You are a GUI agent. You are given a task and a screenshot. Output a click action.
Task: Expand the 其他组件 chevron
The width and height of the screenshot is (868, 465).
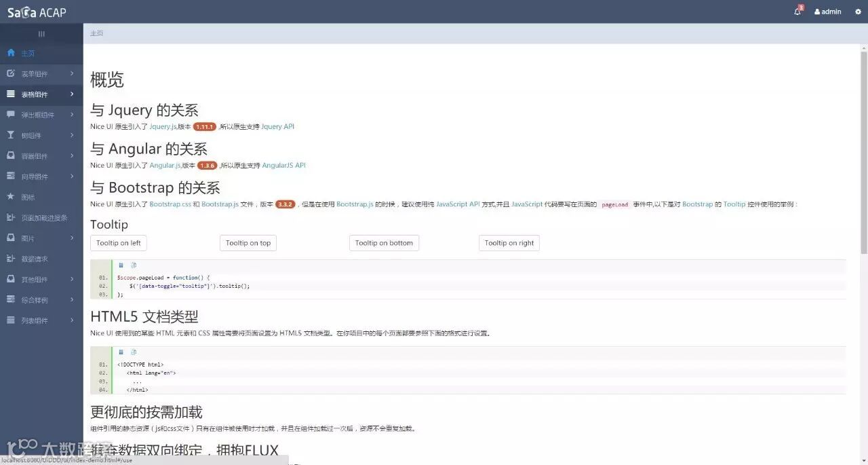coord(72,279)
